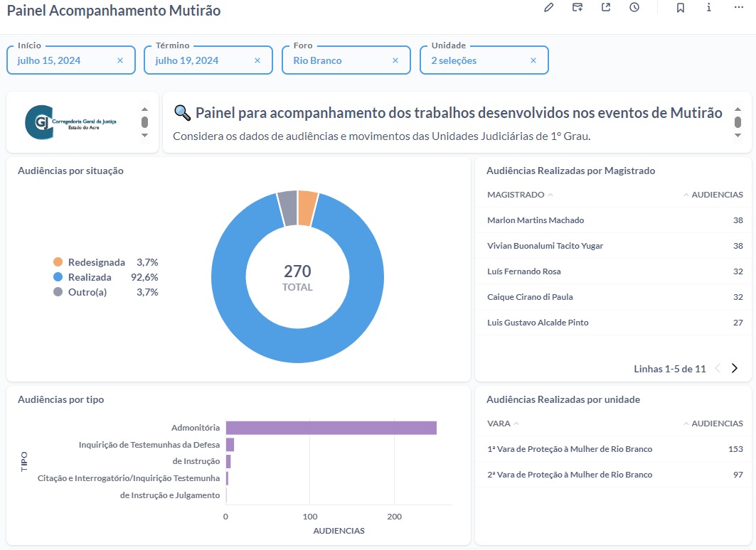Sort unidade table by VARA column
The width and height of the screenshot is (756, 550).
pyautogui.click(x=499, y=424)
